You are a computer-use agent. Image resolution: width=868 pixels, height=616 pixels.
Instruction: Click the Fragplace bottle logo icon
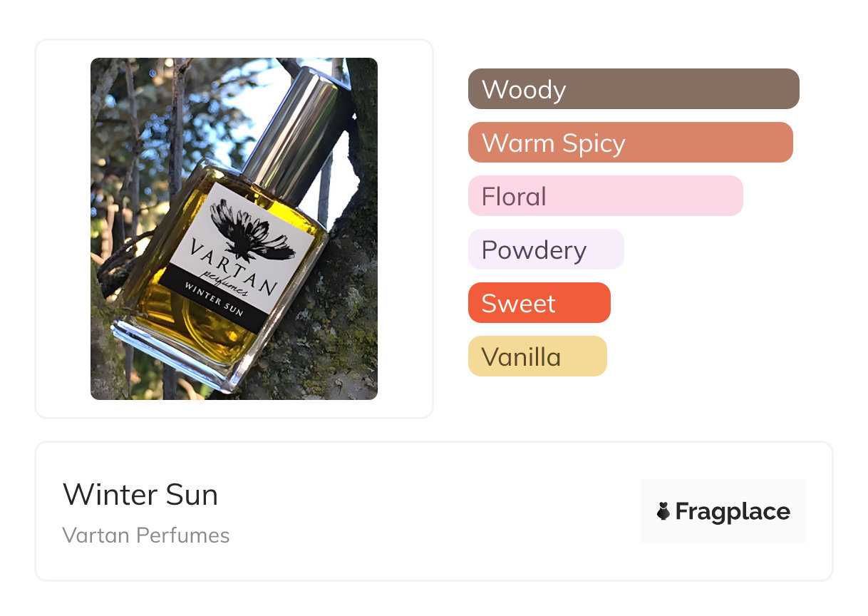tap(663, 511)
